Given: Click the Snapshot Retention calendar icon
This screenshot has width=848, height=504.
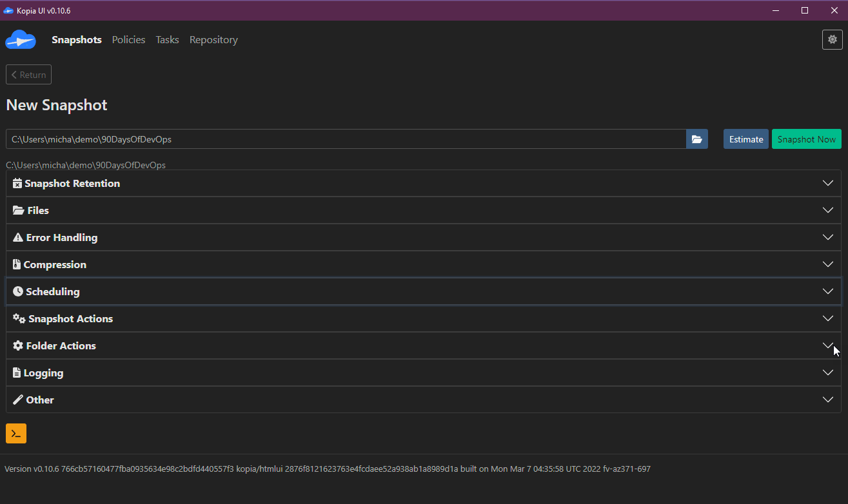Looking at the screenshot, I should point(17,184).
